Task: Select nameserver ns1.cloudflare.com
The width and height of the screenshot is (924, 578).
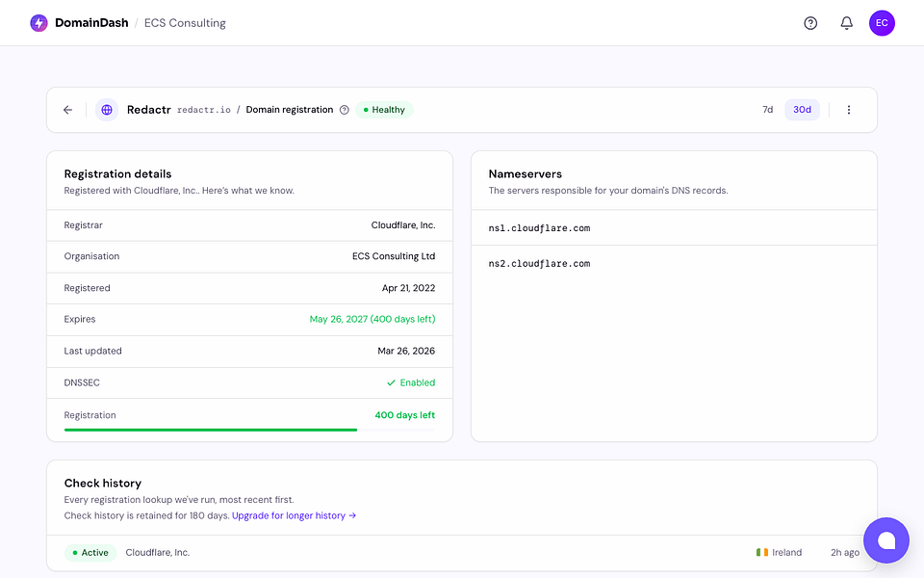Action: point(539,228)
